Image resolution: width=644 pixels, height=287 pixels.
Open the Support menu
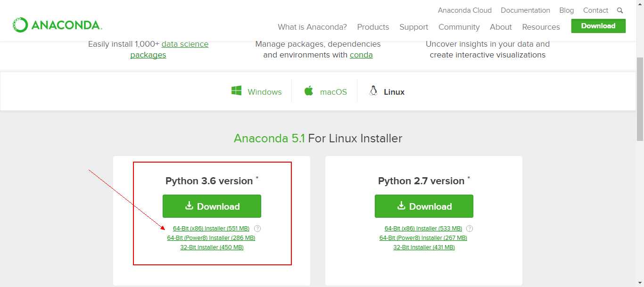point(413,27)
